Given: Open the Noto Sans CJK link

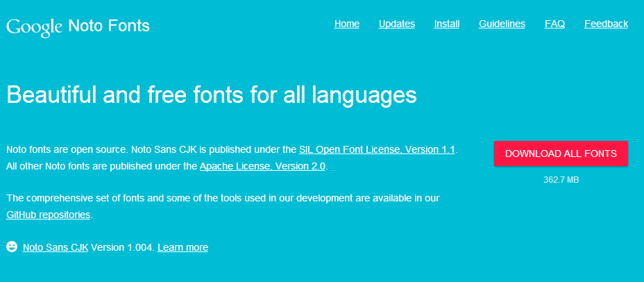Looking at the screenshot, I should 56,247.
